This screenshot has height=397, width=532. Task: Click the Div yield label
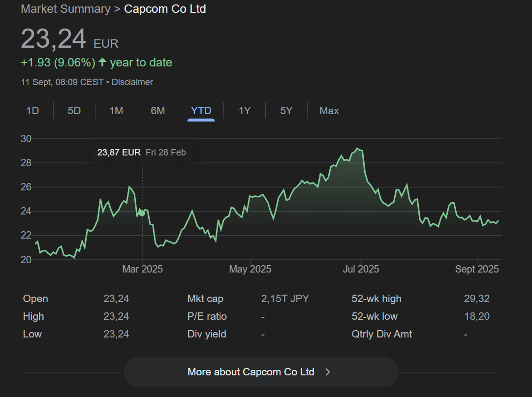[207, 334]
